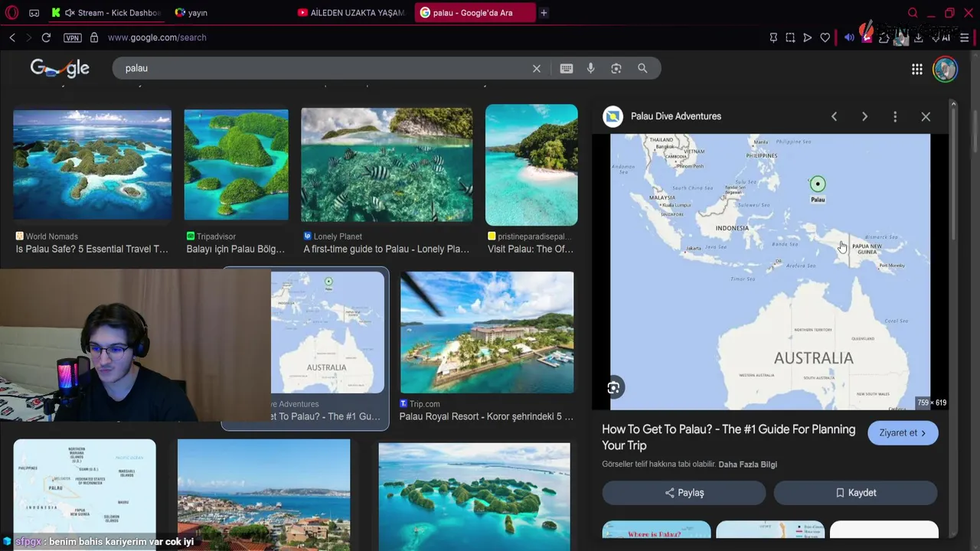This screenshot has height=551, width=980.
Task: Open the Opera flow send icon
Action: [x=807, y=37]
